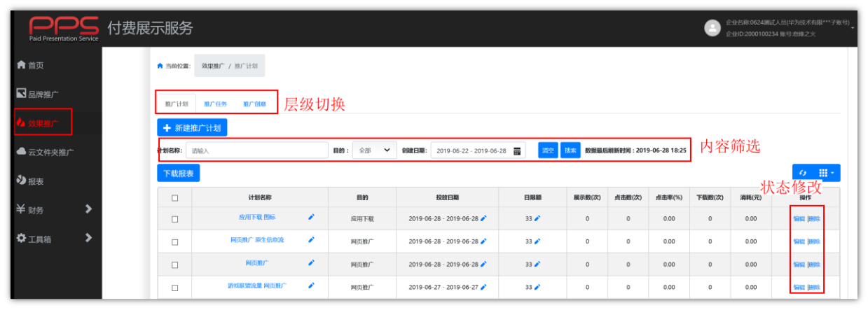The width and height of the screenshot is (868, 310).
Task: Click the 下载报表 button
Action: point(179,173)
